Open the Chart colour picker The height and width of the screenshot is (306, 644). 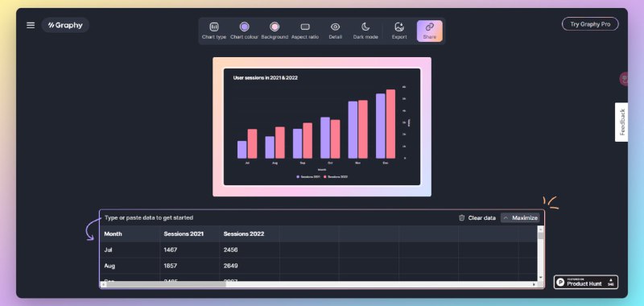click(x=245, y=31)
